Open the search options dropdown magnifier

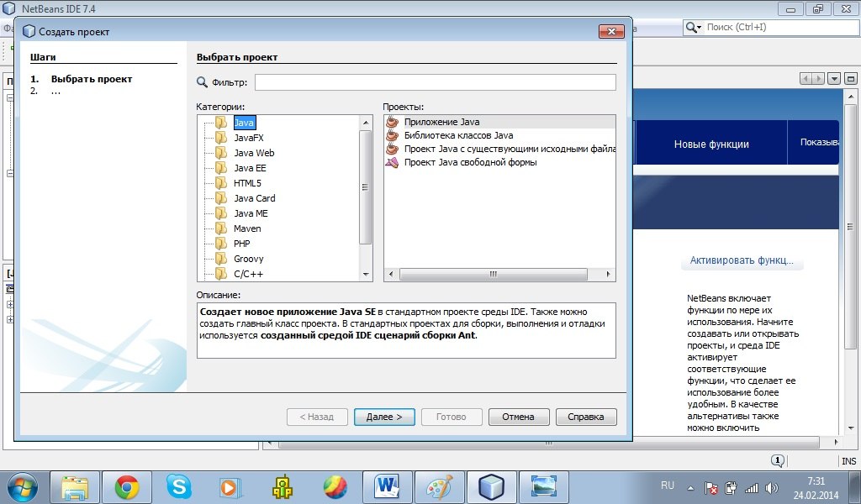pos(694,28)
